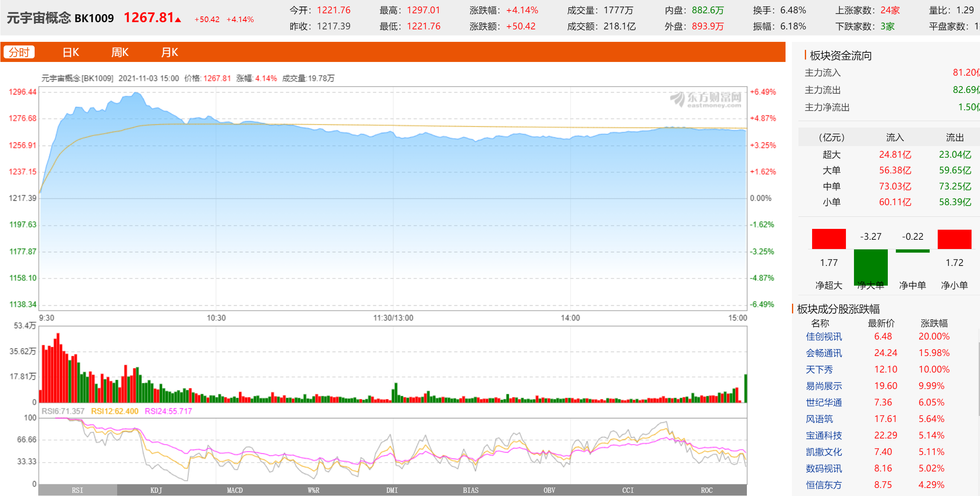
Task: Switch indicator to KDJ
Action: (x=156, y=490)
